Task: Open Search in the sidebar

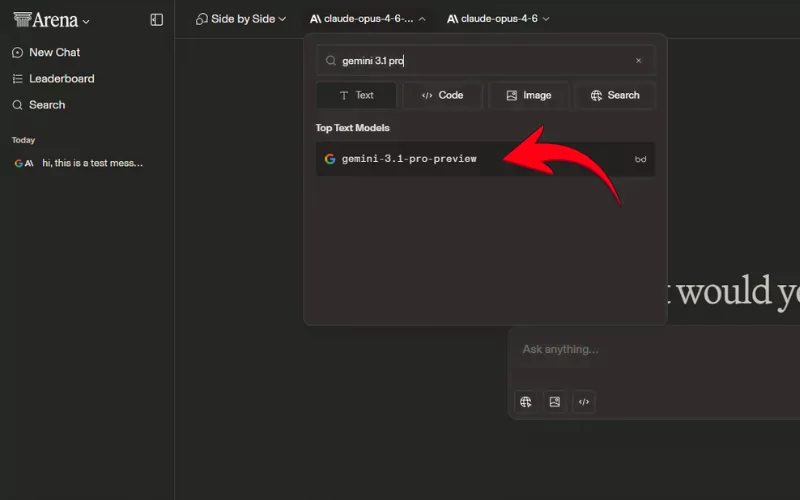Action: (x=39, y=105)
